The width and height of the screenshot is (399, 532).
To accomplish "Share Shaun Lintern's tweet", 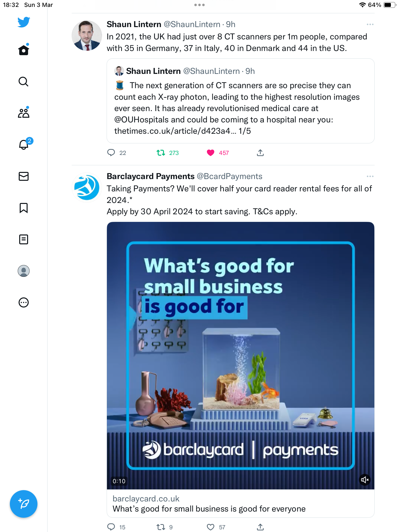I will 260,153.
